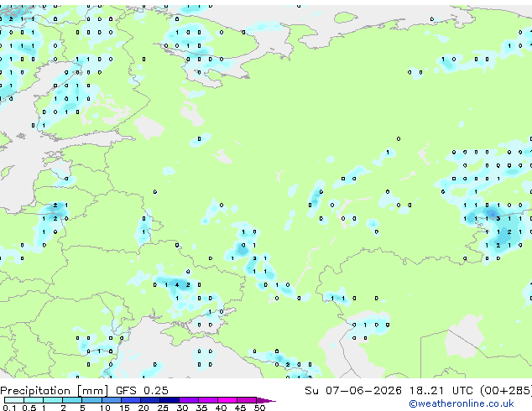Click the legend label '25'

163,408
